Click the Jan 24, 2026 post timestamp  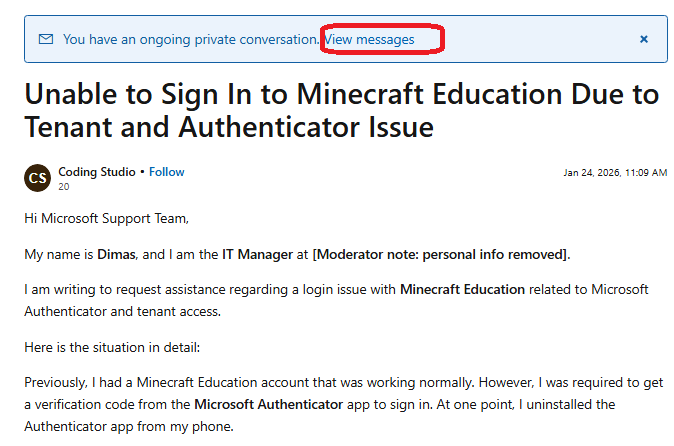(x=615, y=173)
